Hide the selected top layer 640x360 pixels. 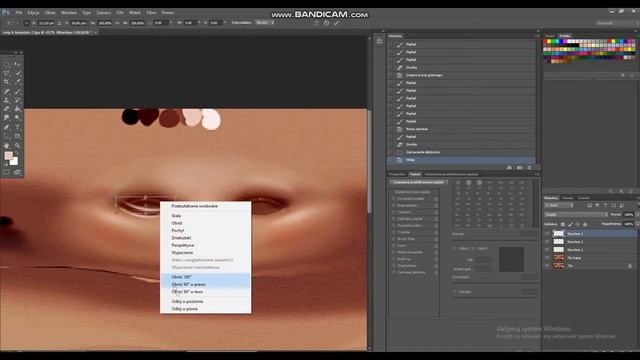547,233
